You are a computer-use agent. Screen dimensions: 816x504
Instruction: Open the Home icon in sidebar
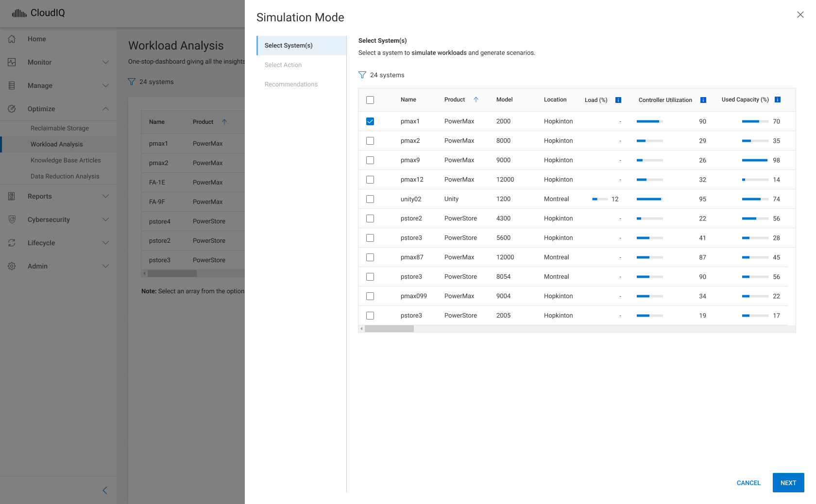tap(12, 39)
